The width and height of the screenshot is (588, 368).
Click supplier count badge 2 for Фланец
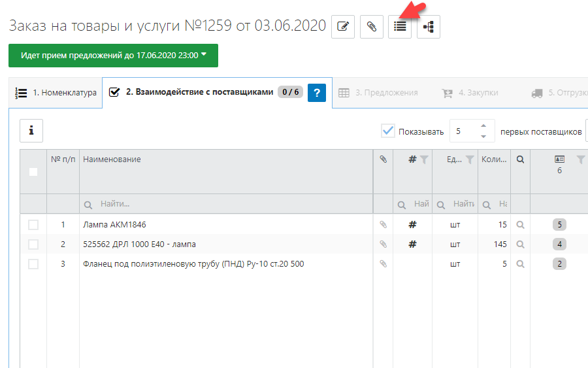pyautogui.click(x=559, y=264)
